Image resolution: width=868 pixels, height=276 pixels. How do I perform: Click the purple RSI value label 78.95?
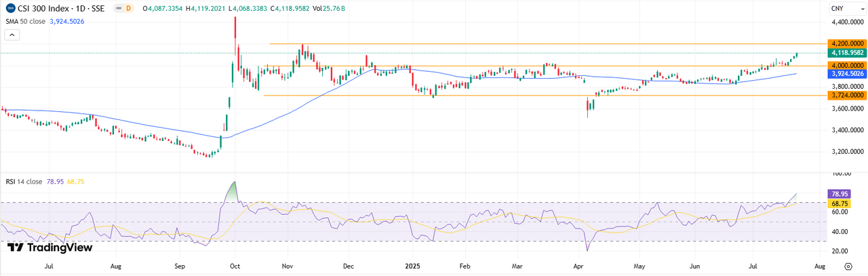point(840,194)
